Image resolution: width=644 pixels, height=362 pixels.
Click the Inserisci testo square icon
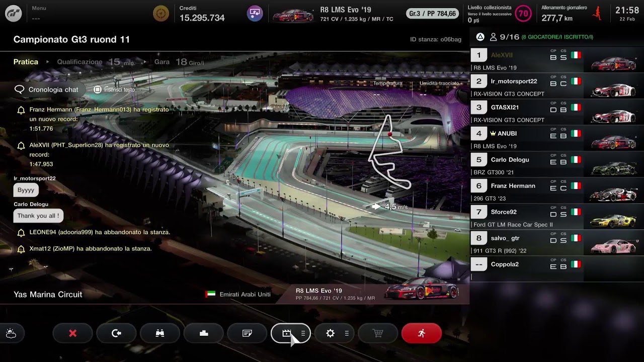tap(98, 89)
